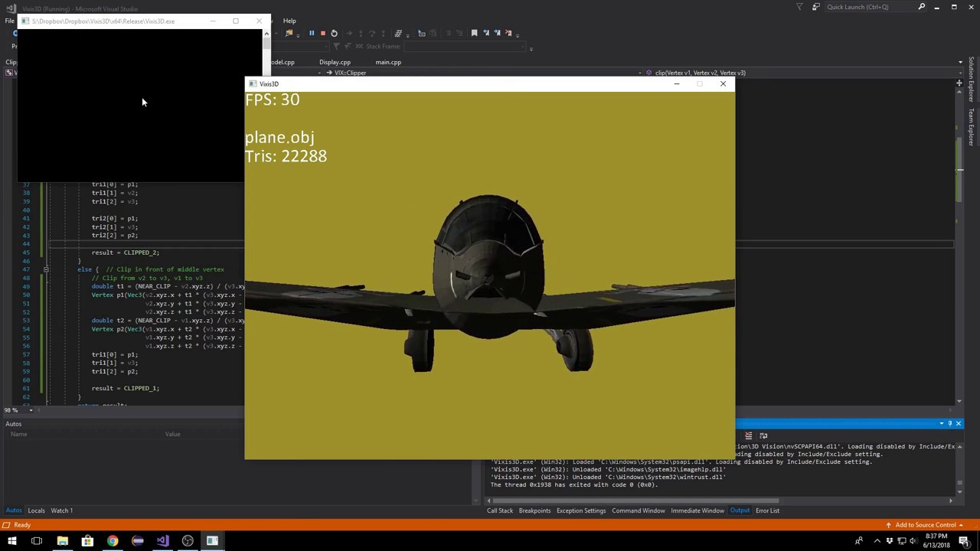Open the 98 % zoom dropdown
980x551 pixels.
[31, 410]
